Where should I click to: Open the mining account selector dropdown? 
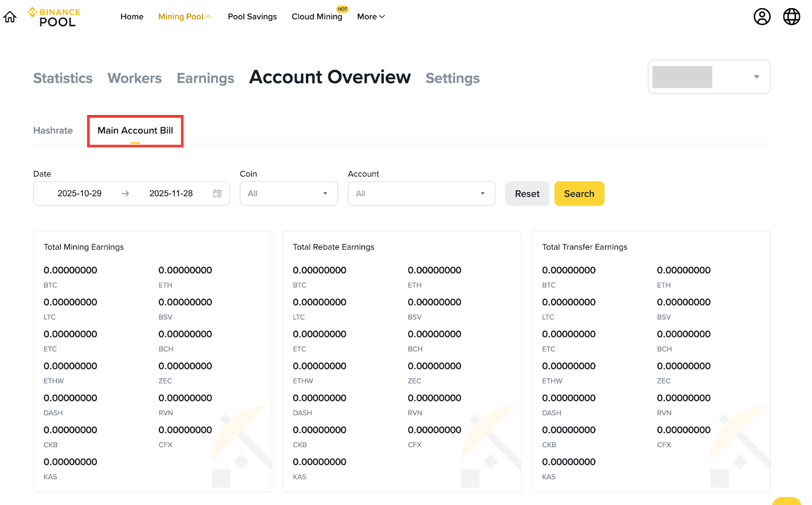click(x=709, y=77)
